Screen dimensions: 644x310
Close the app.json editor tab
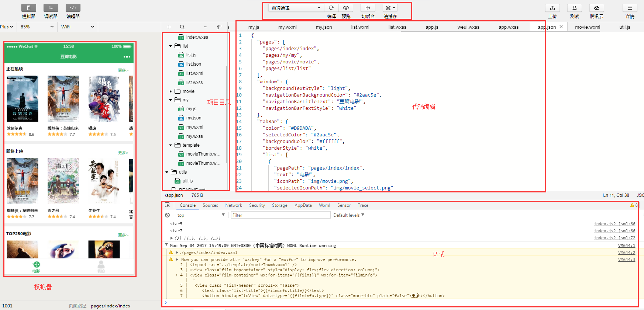pyautogui.click(x=561, y=27)
